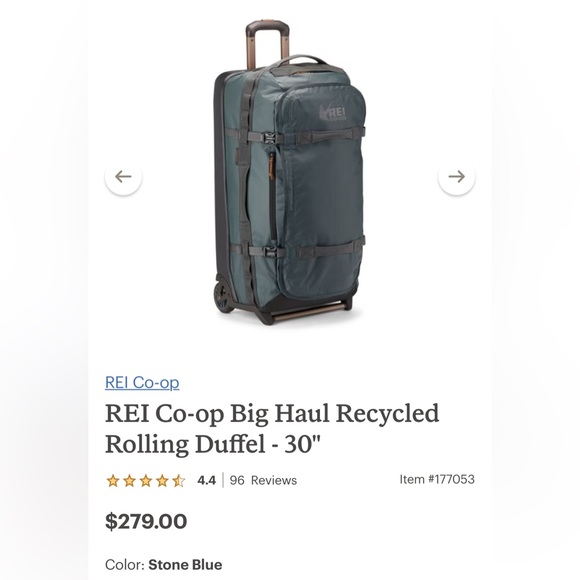Click the bag's wheel in the image
Screen dimensions: 580x580
click(x=222, y=295)
